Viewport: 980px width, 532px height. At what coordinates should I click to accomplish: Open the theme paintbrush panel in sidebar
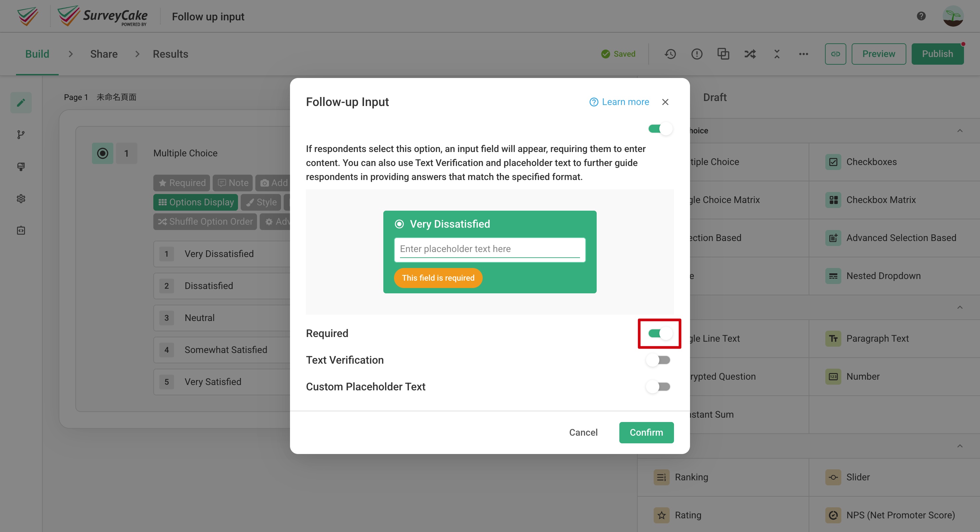pos(21,167)
